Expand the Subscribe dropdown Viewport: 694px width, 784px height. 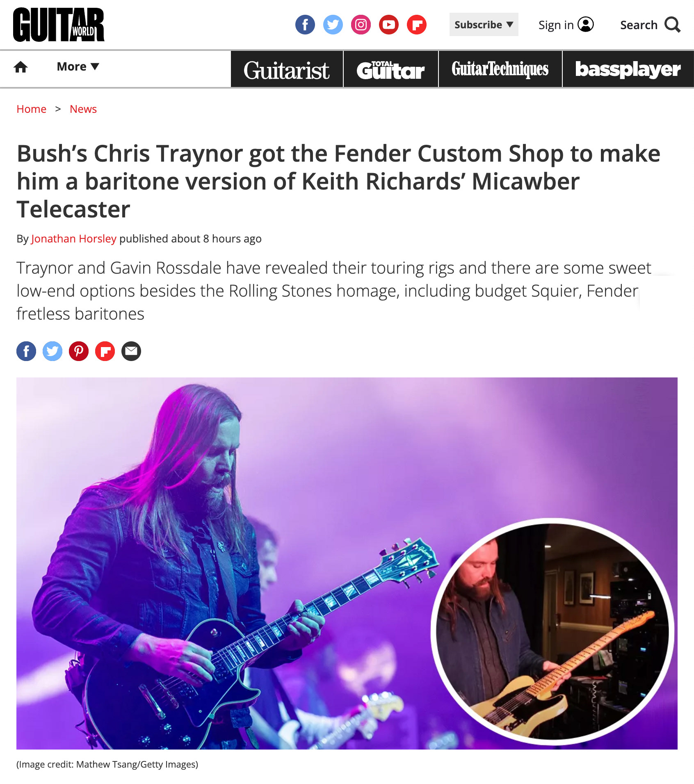click(484, 25)
